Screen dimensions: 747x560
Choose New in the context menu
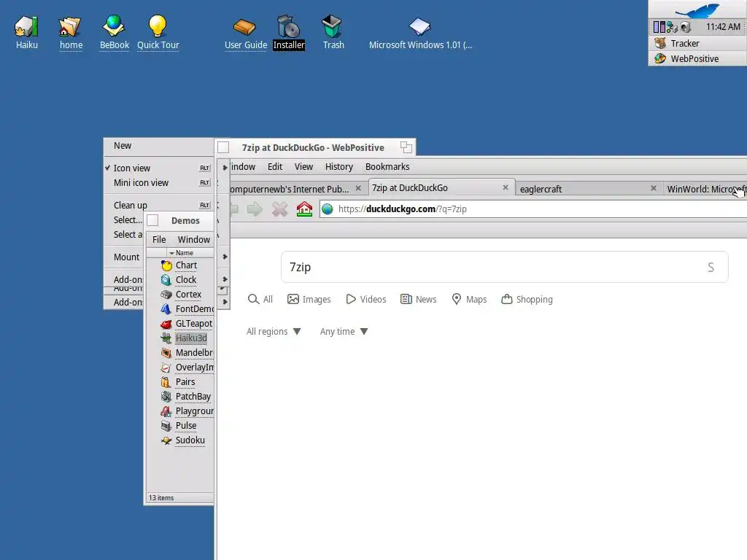pos(158,146)
